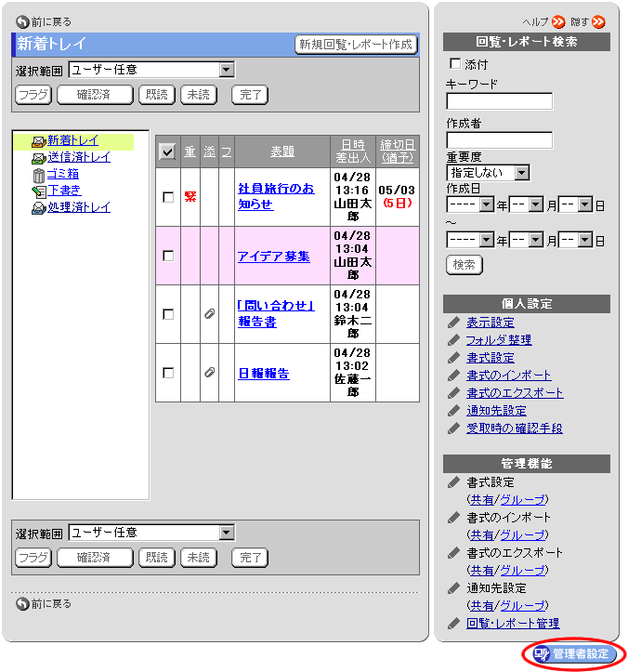Image resolution: width=628 pixels, height=672 pixels.
Task: Click the 新着トレイ inbox folder icon
Action: (x=39, y=141)
